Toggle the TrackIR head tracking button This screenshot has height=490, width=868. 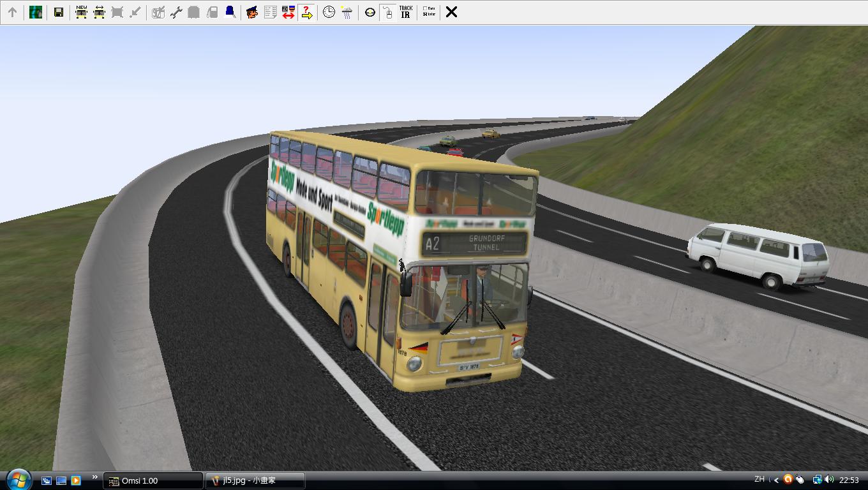click(x=405, y=12)
